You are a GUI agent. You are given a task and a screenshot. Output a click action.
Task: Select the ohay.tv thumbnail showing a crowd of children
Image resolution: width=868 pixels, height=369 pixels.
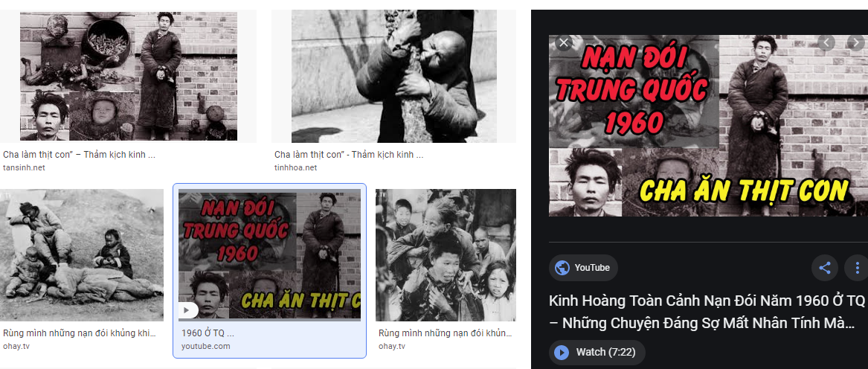(x=446, y=254)
